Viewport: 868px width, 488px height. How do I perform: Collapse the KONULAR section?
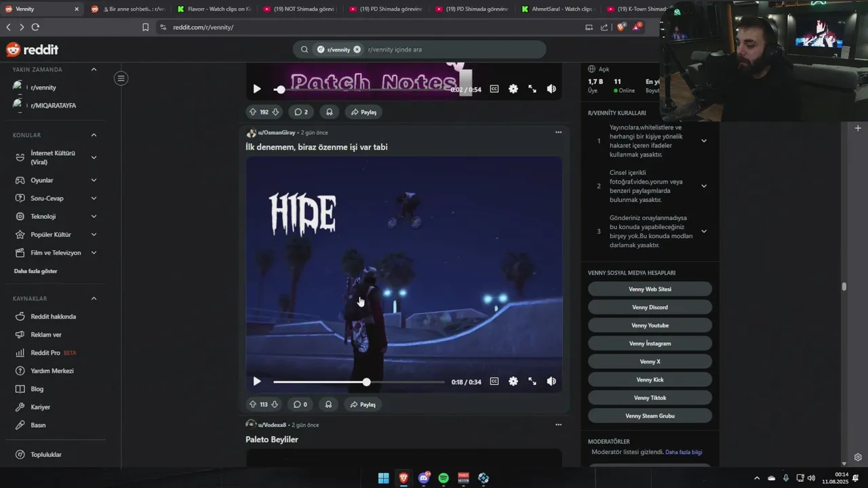pyautogui.click(x=94, y=135)
